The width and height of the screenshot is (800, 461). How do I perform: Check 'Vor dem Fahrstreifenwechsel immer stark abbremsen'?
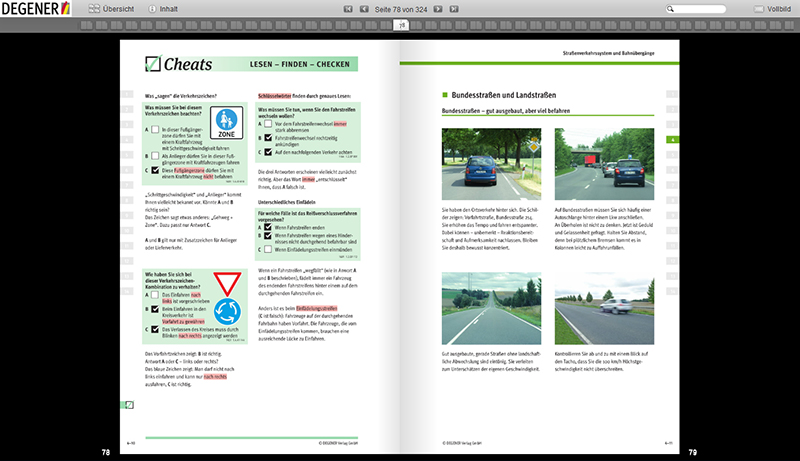coord(268,123)
